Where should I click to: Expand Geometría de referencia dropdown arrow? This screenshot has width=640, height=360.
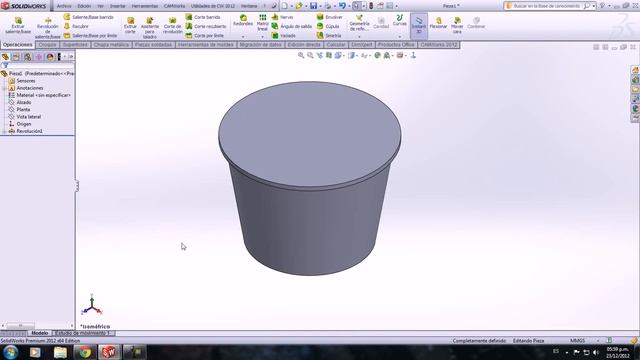point(359,37)
